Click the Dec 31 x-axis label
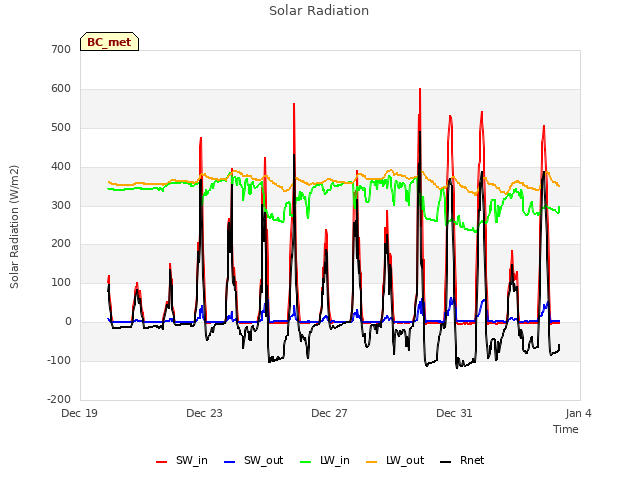This screenshot has width=640, height=480. (x=454, y=413)
